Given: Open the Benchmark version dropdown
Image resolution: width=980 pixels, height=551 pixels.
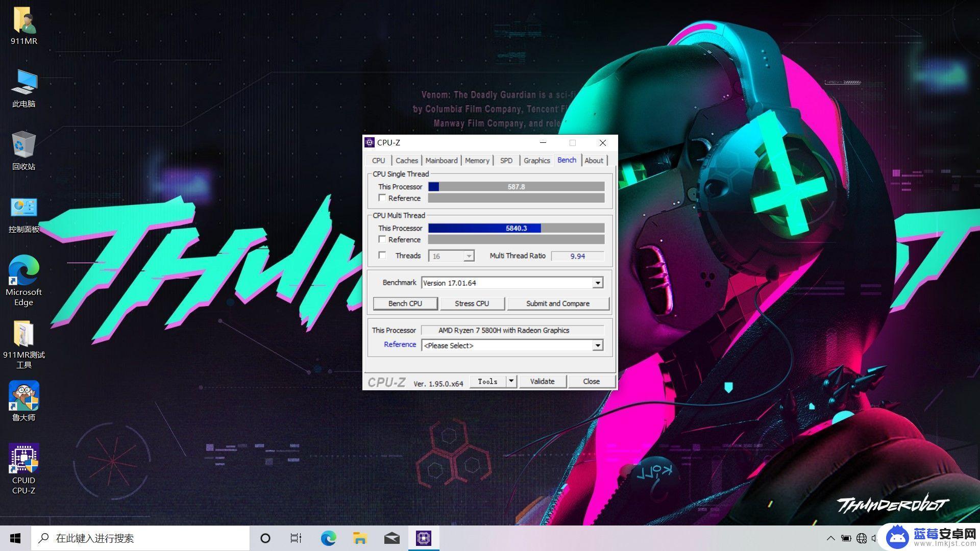Looking at the screenshot, I should click(x=598, y=283).
